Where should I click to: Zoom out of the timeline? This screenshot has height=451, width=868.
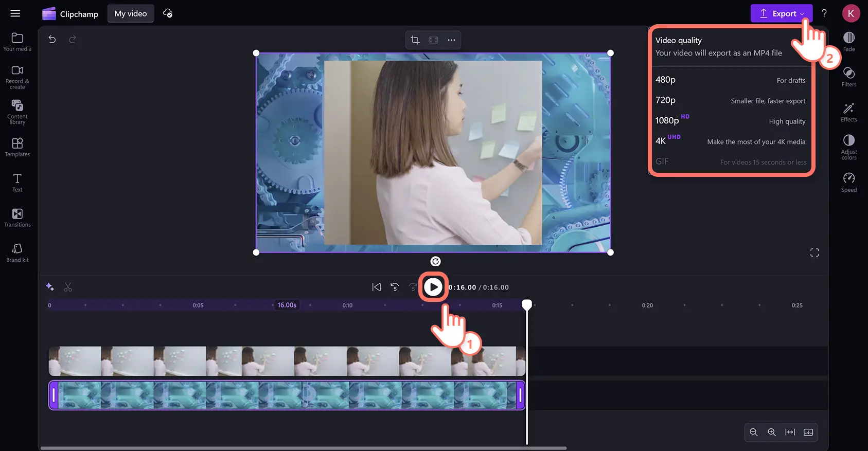tap(754, 432)
